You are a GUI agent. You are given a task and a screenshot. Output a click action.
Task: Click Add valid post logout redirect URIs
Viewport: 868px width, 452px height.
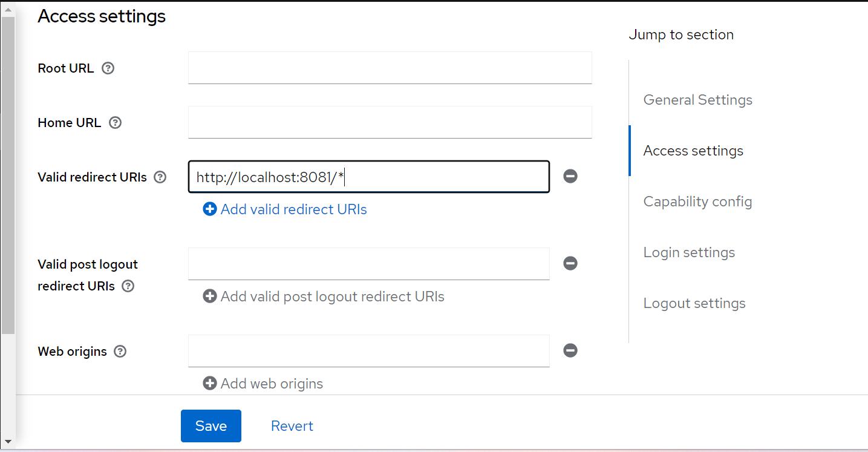[x=324, y=296]
